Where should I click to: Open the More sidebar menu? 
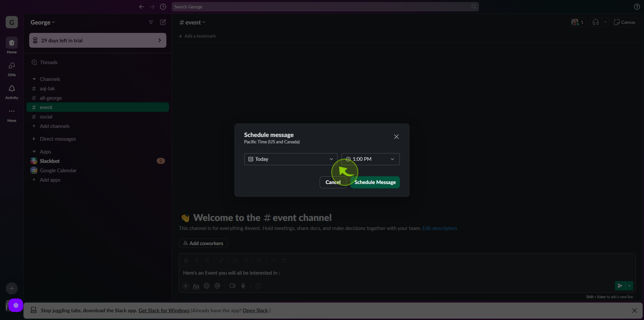pyautogui.click(x=12, y=115)
